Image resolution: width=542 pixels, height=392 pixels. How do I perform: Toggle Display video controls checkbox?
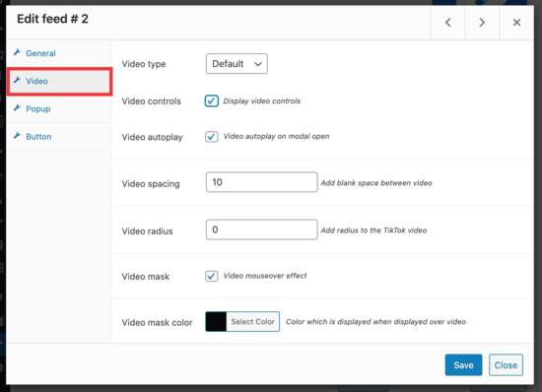pyautogui.click(x=212, y=100)
